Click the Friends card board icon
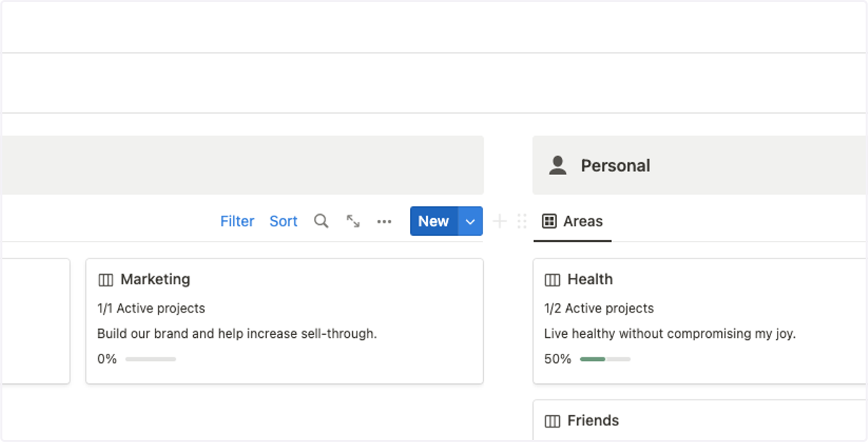 (x=553, y=421)
